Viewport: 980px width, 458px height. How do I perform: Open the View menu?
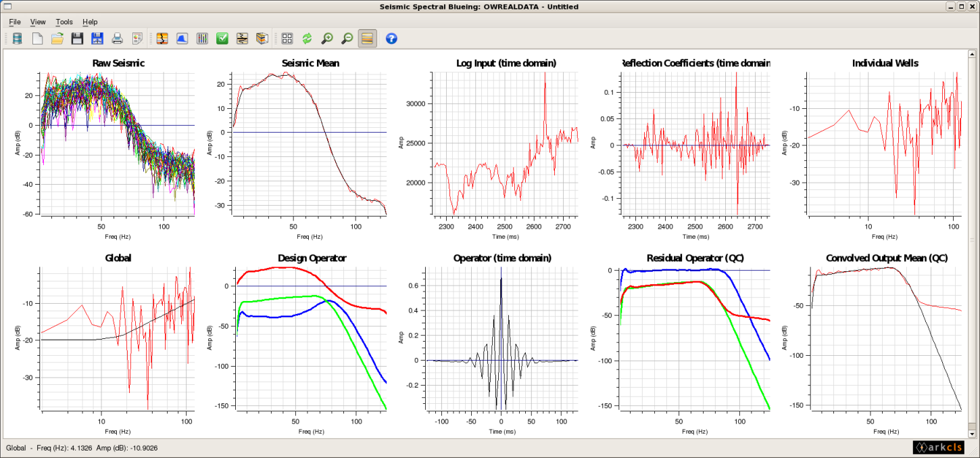[37, 21]
